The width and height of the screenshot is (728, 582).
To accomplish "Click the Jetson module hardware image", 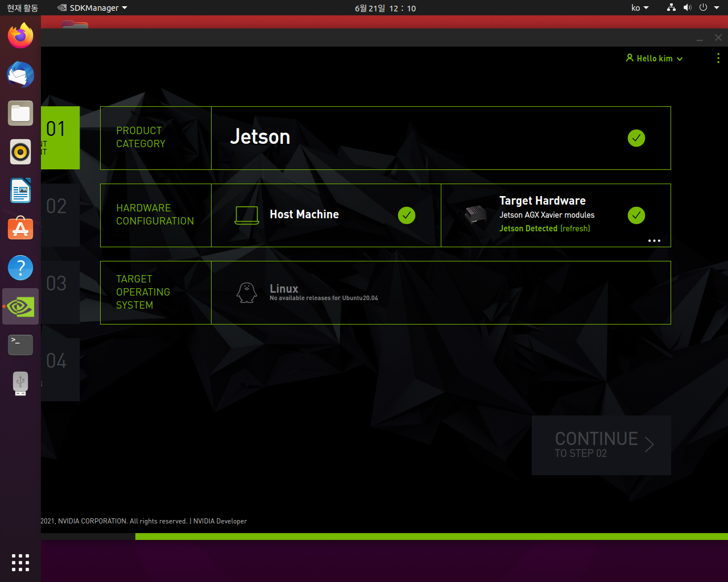I will (x=475, y=215).
